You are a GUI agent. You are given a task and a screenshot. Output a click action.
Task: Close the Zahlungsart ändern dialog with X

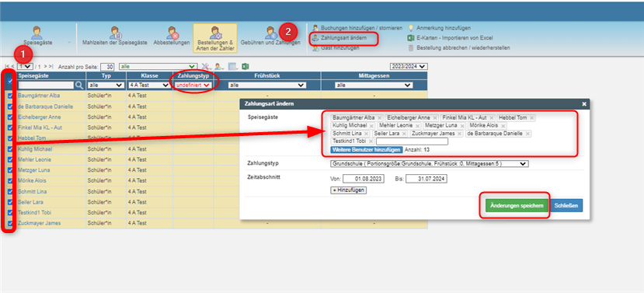[x=584, y=104]
